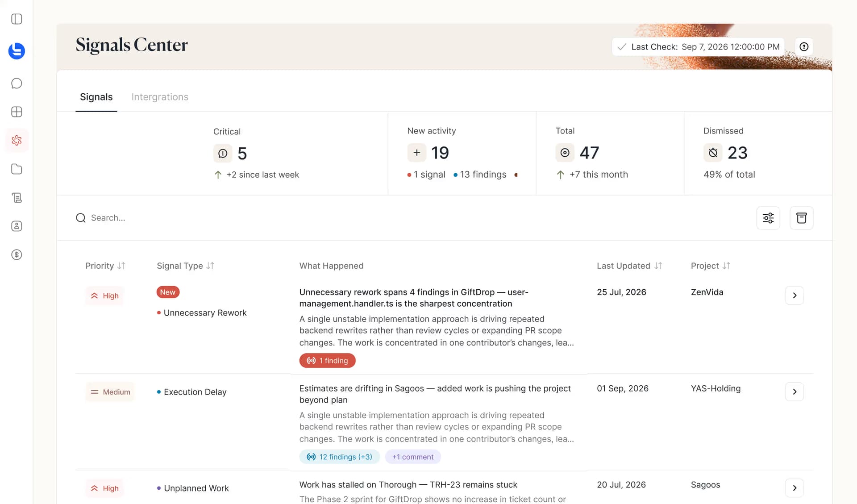
Task: Click the Work has stalled on Thorough headline
Action: (408, 485)
